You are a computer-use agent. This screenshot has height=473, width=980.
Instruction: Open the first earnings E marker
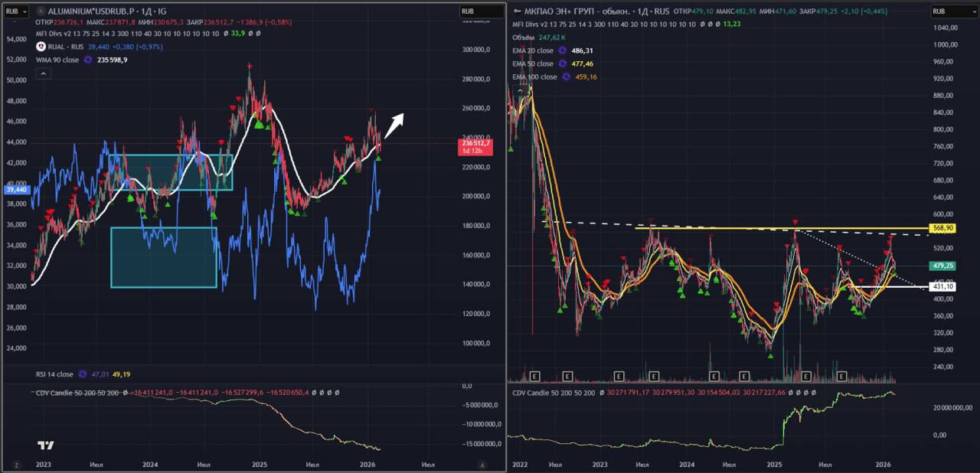(x=535, y=376)
